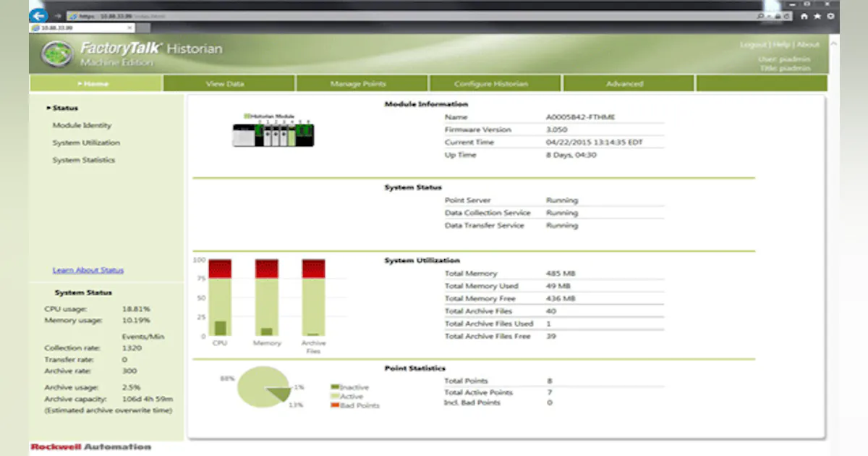Open the browser tools gear icon
This screenshot has width=868, height=456.
pos(829,15)
